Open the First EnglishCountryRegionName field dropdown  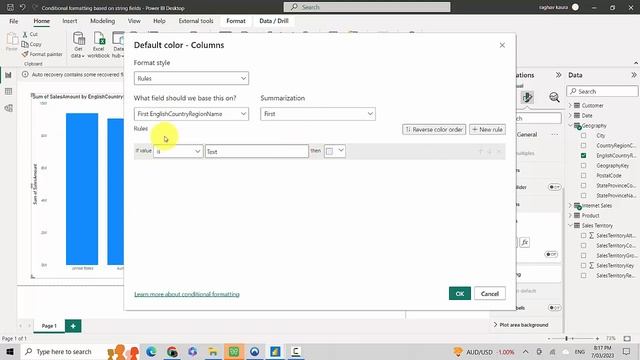pos(191,114)
